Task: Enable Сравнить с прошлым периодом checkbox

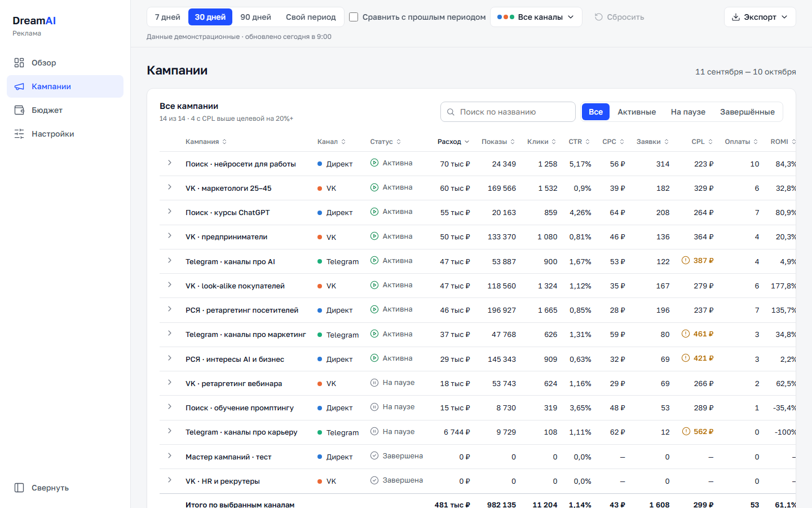Action: click(354, 17)
